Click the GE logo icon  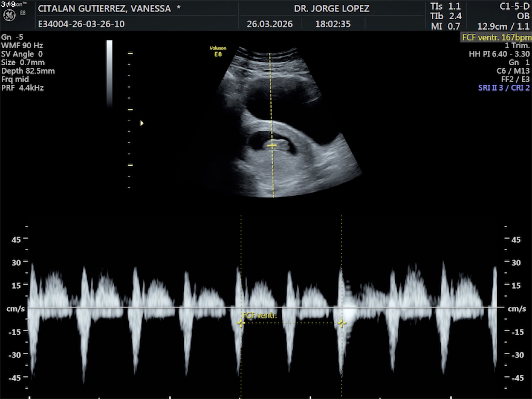pos(9,15)
